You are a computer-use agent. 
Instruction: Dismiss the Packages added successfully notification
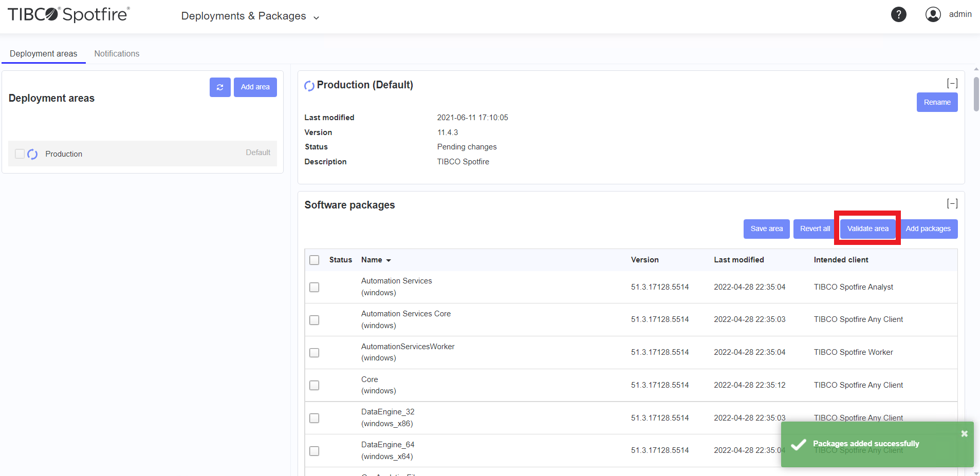[964, 434]
